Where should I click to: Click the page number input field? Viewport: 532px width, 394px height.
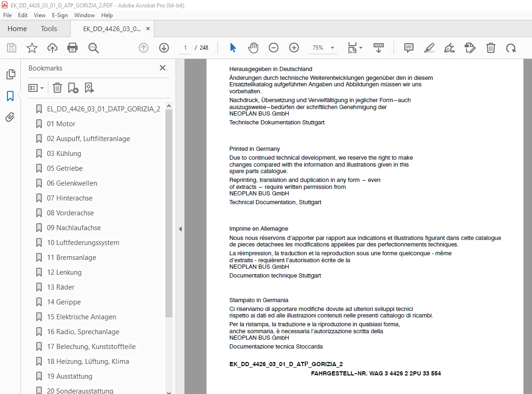click(x=185, y=48)
